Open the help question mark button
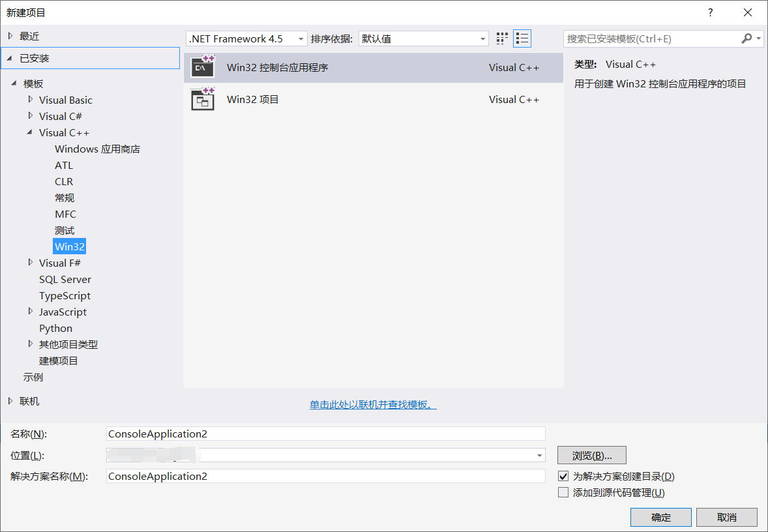The width and height of the screenshot is (768, 532). click(x=710, y=13)
